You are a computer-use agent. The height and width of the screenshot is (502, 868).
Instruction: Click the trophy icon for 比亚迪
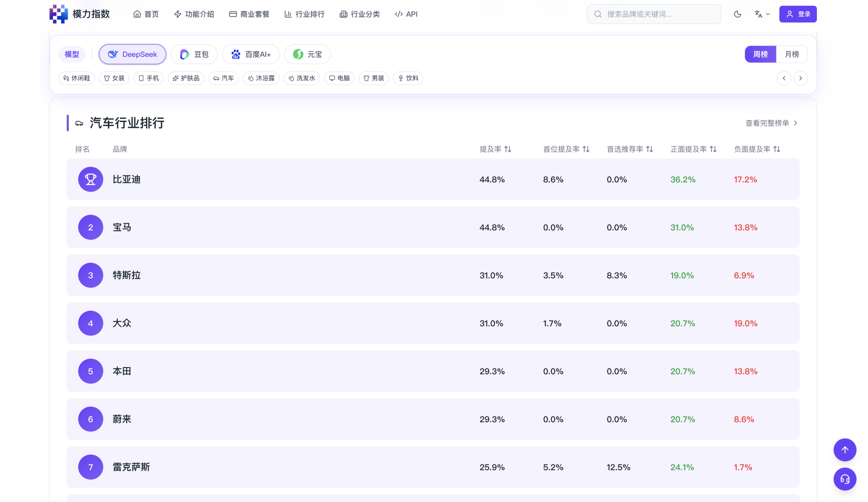click(x=91, y=179)
